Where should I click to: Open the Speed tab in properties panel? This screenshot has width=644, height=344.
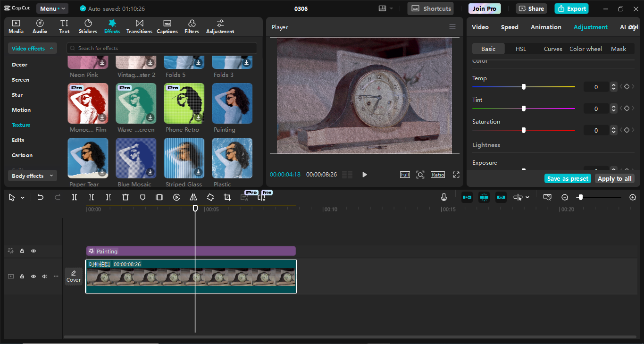510,27
